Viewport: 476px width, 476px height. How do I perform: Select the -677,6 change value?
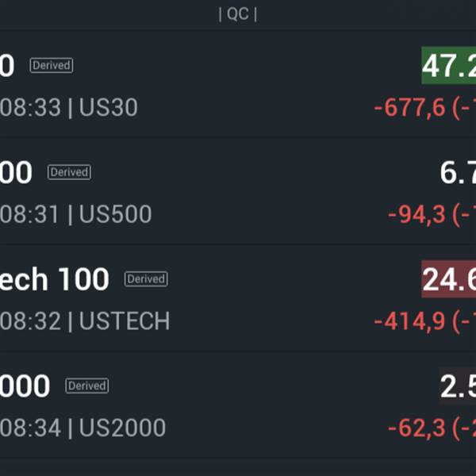409,108
